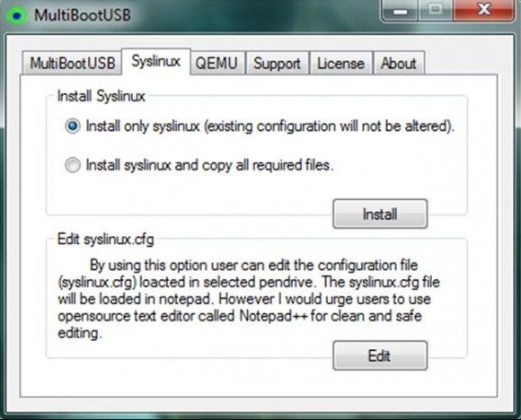Switch to the MultiBootUSB tab

[72, 63]
